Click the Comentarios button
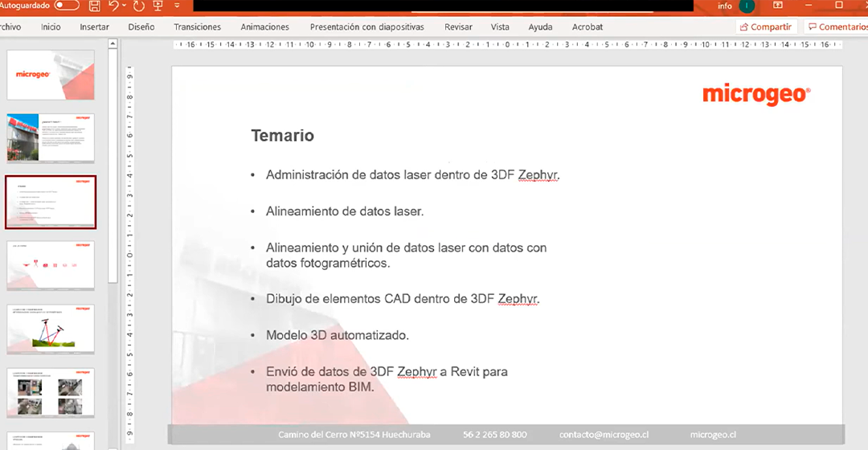The image size is (868, 450). tap(837, 27)
